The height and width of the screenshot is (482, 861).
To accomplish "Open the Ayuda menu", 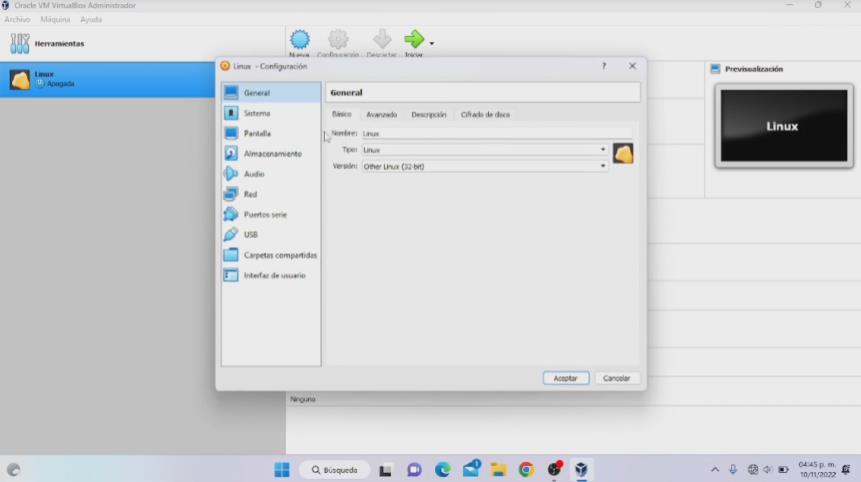I will coord(91,19).
